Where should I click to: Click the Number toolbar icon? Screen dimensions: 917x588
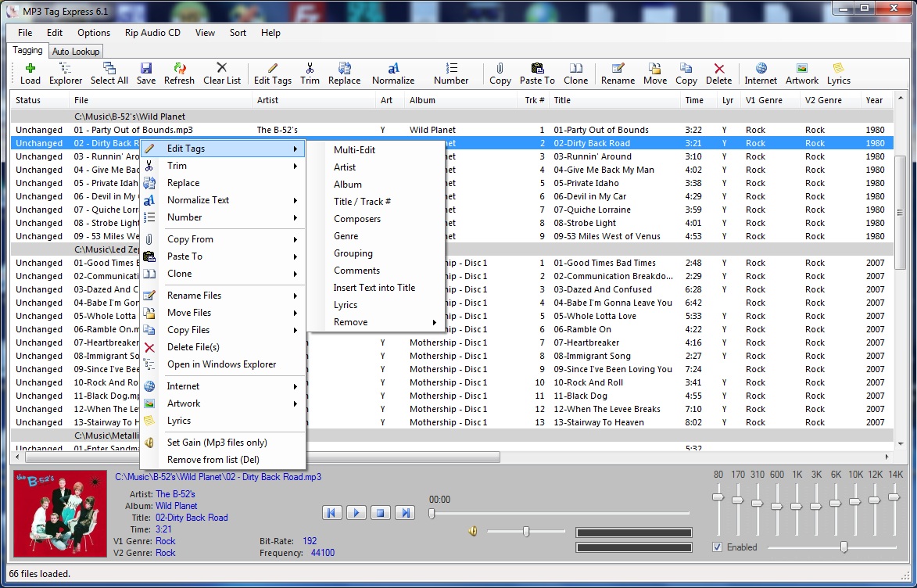click(450, 73)
